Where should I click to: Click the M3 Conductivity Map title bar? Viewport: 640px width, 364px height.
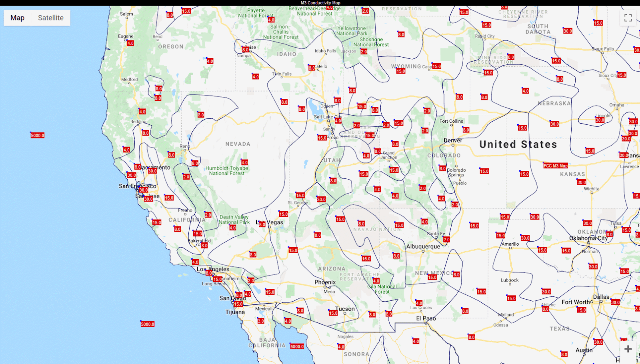click(x=320, y=2)
